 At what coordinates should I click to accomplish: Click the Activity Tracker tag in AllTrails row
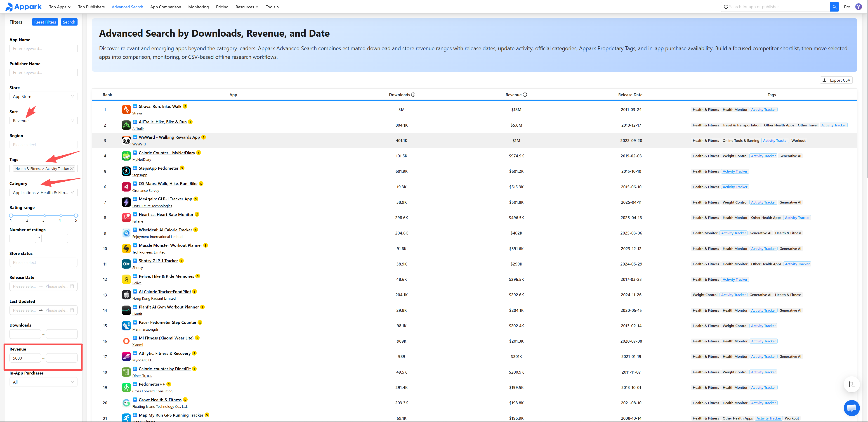pyautogui.click(x=834, y=125)
